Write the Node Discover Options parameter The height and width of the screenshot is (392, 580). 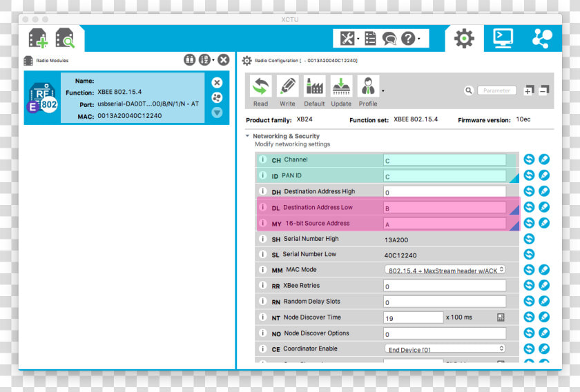pos(544,333)
